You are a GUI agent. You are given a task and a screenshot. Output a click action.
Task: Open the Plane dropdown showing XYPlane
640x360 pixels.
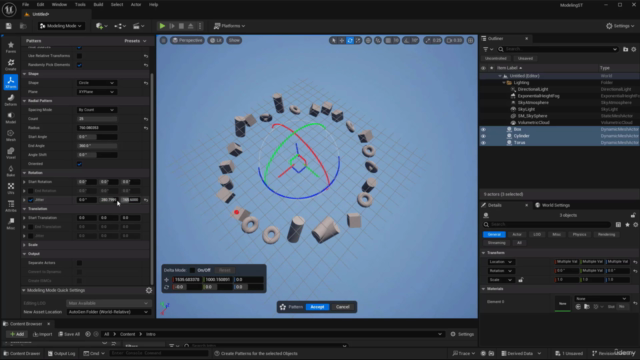tap(97, 92)
